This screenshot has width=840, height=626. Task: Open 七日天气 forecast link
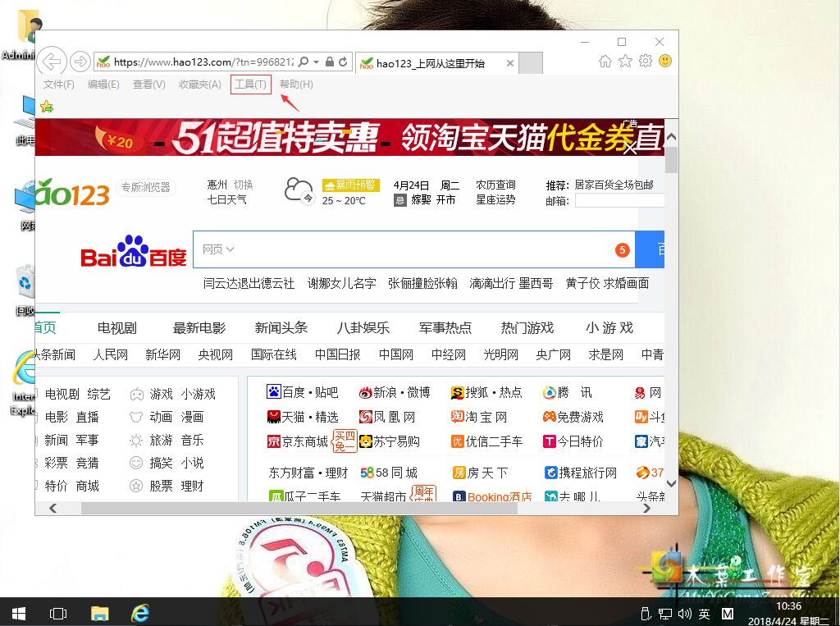[226, 199]
